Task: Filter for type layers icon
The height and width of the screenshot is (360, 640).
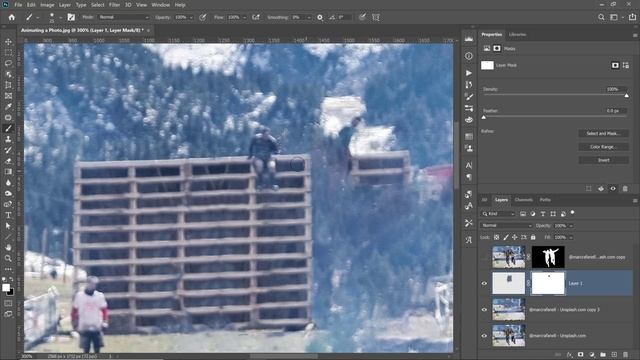Action: pos(543,214)
